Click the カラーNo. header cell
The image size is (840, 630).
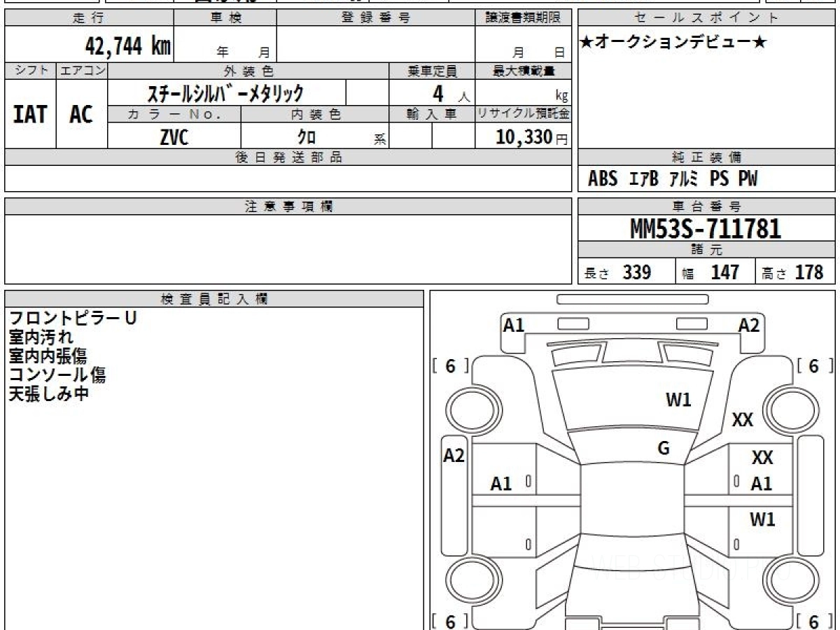click(174, 115)
